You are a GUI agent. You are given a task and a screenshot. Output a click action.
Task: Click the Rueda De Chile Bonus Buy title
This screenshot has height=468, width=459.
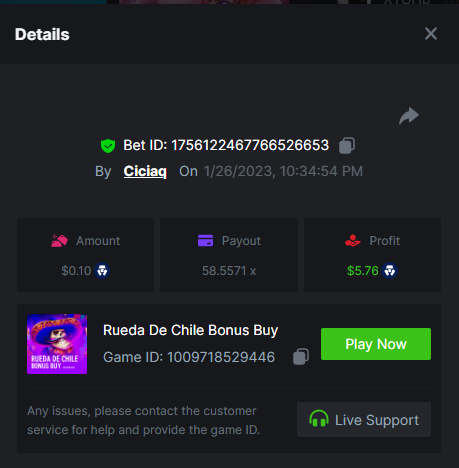[190, 330]
